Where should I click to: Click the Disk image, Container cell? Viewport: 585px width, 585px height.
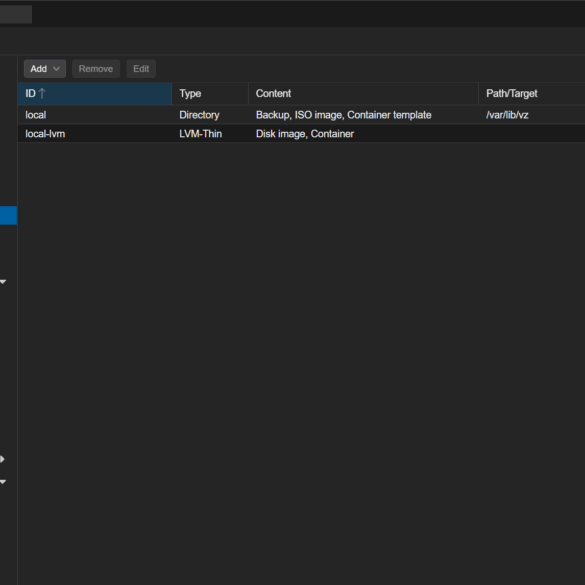(305, 134)
